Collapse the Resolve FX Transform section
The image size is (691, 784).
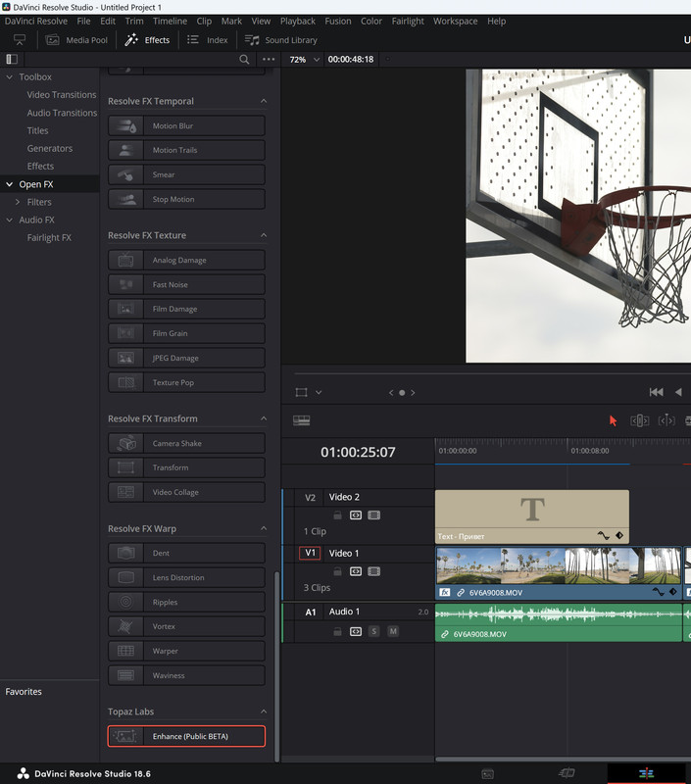[264, 418]
